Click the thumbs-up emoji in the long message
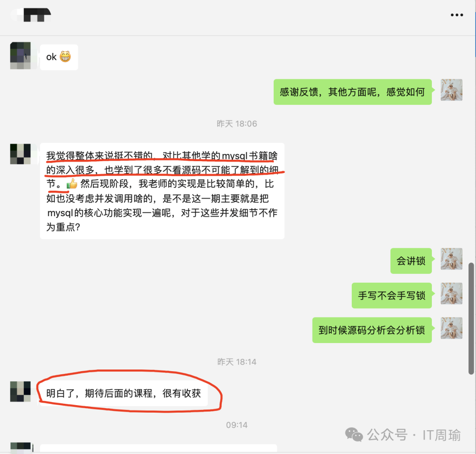Image resolution: width=476 pixels, height=454 pixels. click(x=72, y=184)
